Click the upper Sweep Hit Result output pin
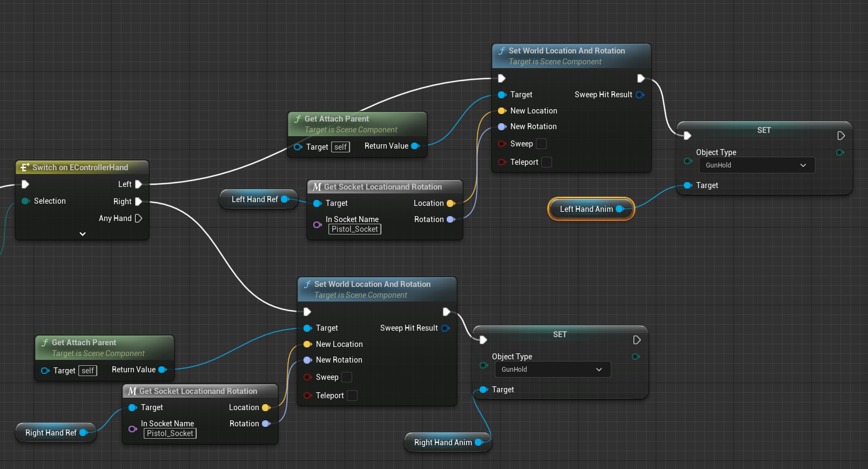The height and width of the screenshot is (469, 868). pos(640,95)
